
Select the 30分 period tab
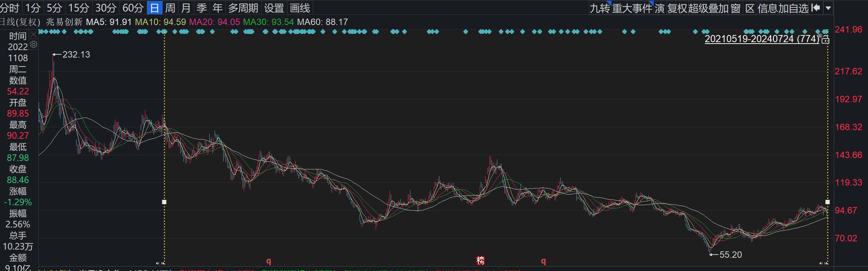pyautogui.click(x=106, y=8)
